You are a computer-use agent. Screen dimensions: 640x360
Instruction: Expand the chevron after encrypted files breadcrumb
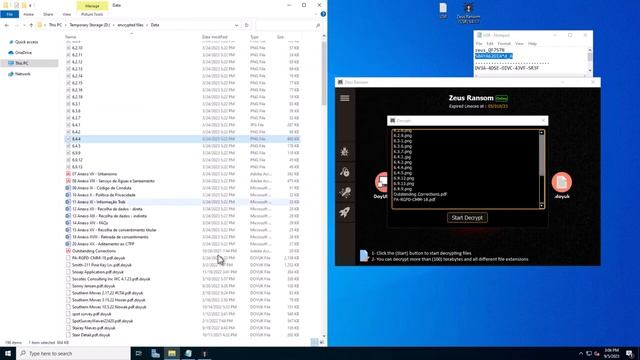(x=147, y=25)
